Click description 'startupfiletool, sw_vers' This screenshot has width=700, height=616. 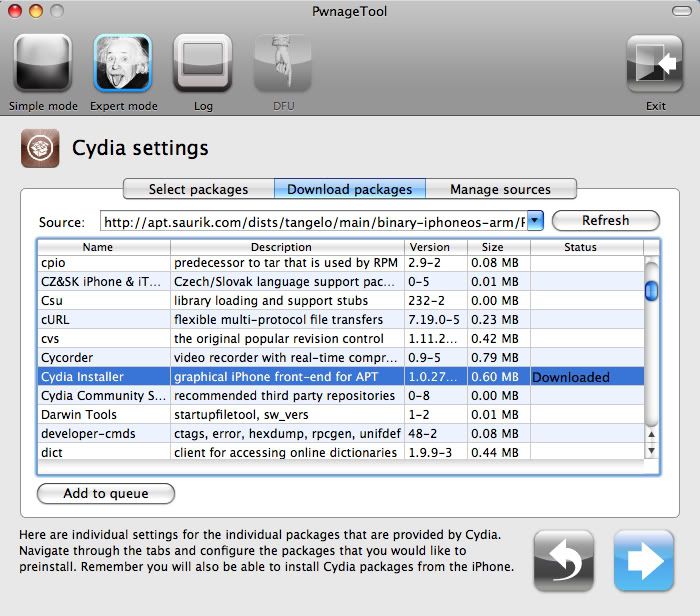[x=241, y=415]
